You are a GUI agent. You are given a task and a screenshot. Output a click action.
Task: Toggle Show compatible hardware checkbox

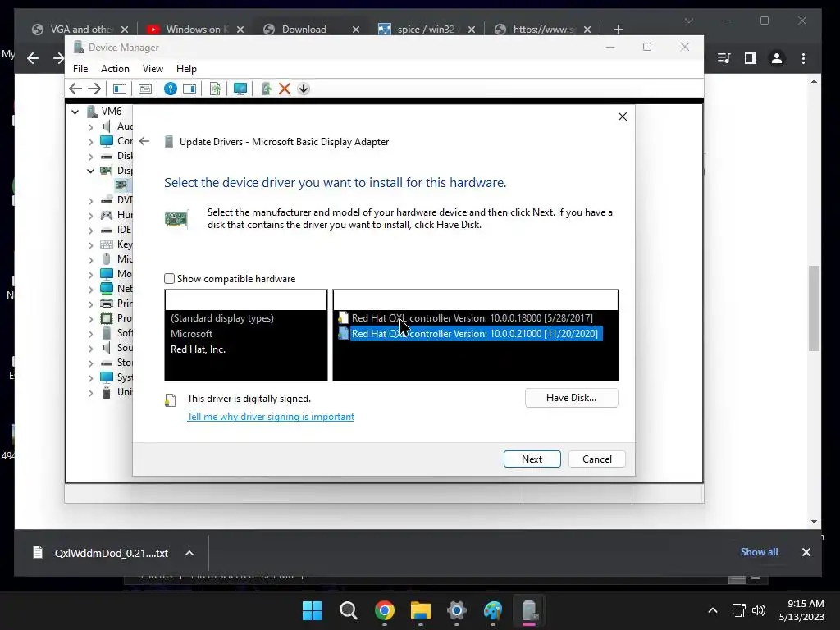[x=169, y=279]
